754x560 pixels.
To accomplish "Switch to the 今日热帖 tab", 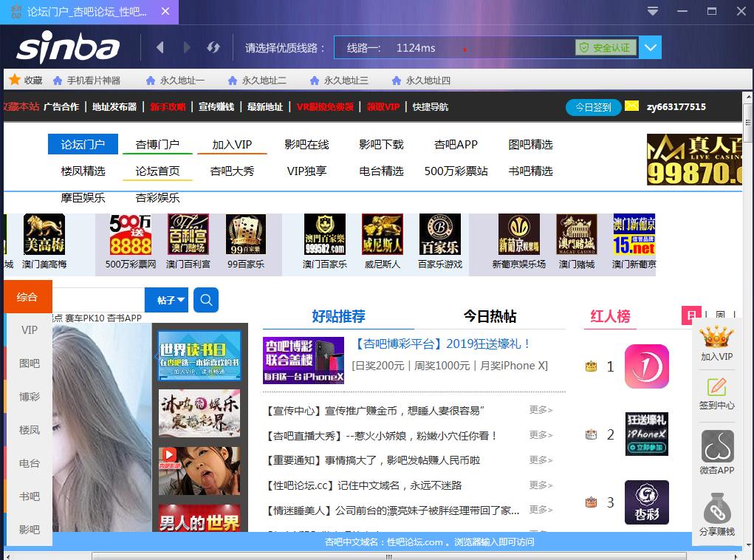I will point(490,316).
